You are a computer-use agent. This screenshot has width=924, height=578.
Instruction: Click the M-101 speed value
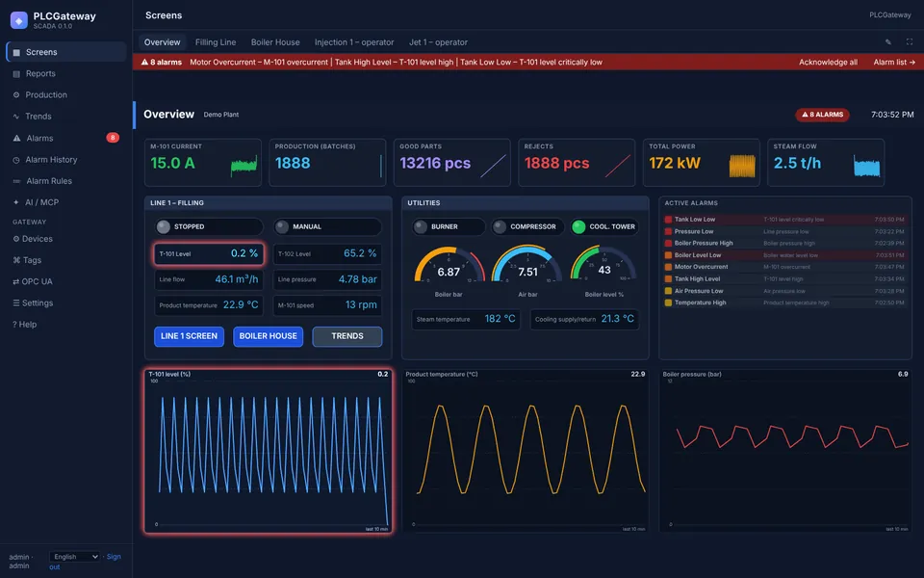[x=361, y=305]
